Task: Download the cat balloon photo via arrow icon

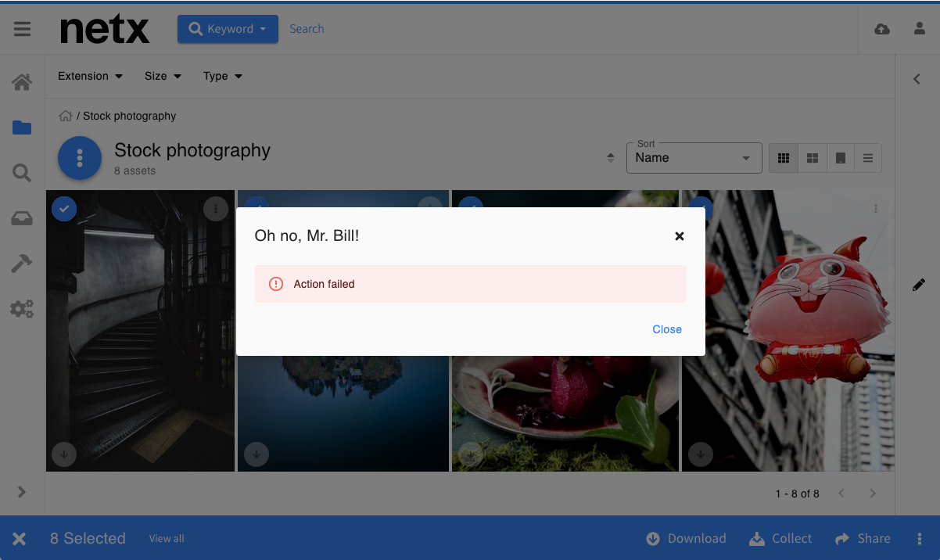Action: click(x=701, y=453)
